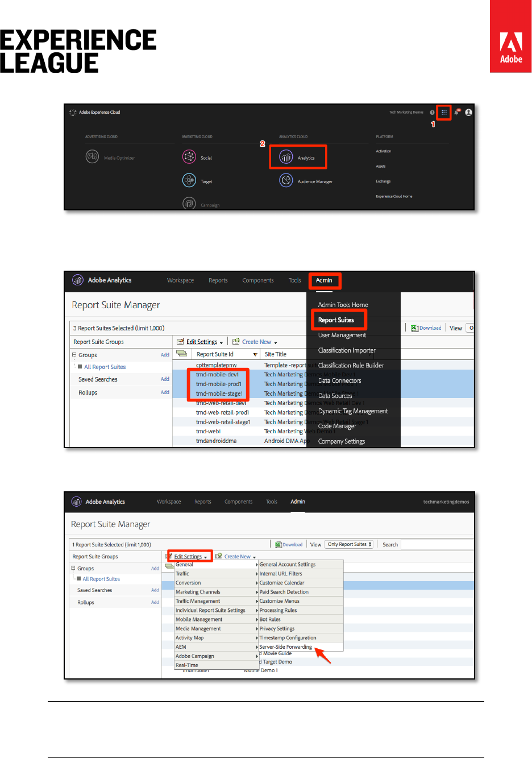Click the red Adobe logo on the page

[x=511, y=36]
